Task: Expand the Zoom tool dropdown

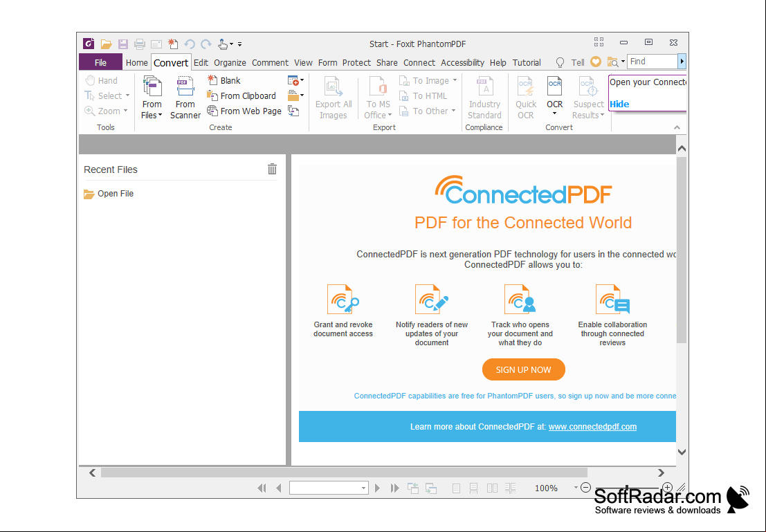Action: click(x=125, y=111)
